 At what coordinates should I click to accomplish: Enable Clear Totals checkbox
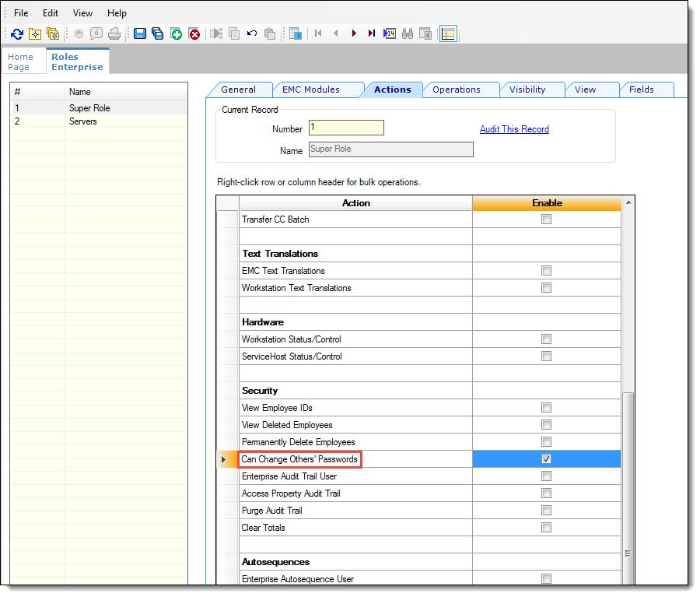tap(546, 527)
